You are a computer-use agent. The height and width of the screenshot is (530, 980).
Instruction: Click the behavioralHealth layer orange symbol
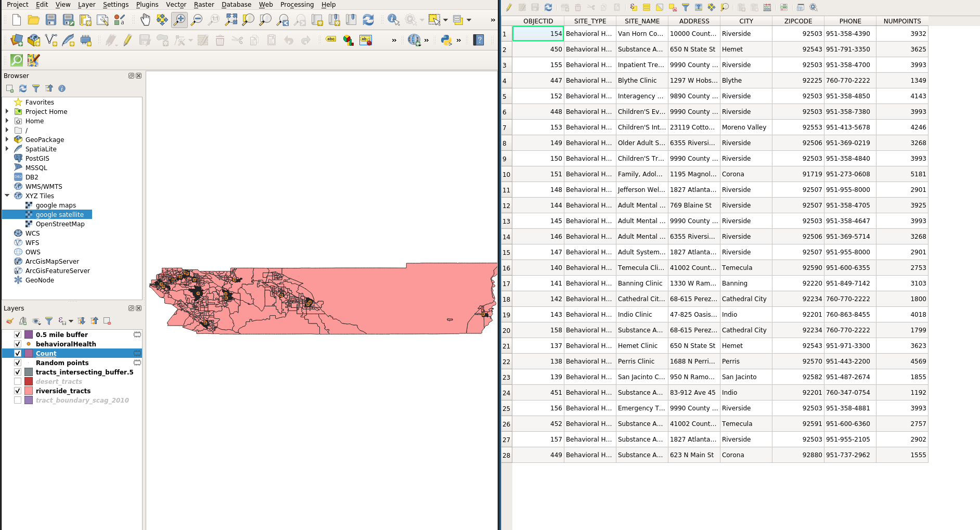29,344
